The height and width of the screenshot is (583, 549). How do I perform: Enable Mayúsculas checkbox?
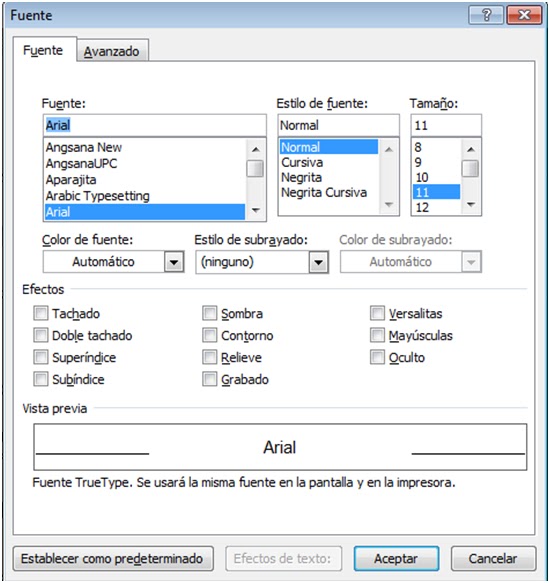(x=377, y=335)
